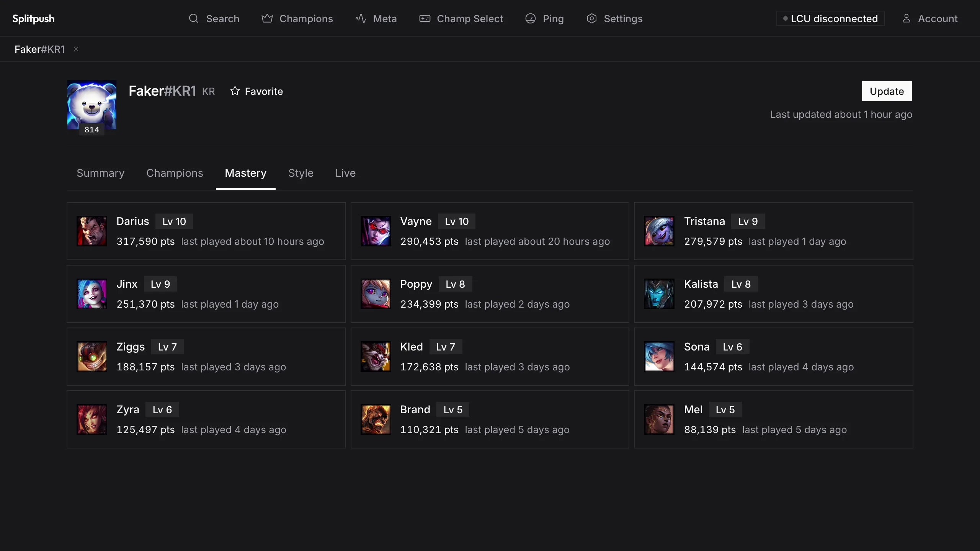Select the Mastery tab
The image size is (980, 551).
point(246,173)
